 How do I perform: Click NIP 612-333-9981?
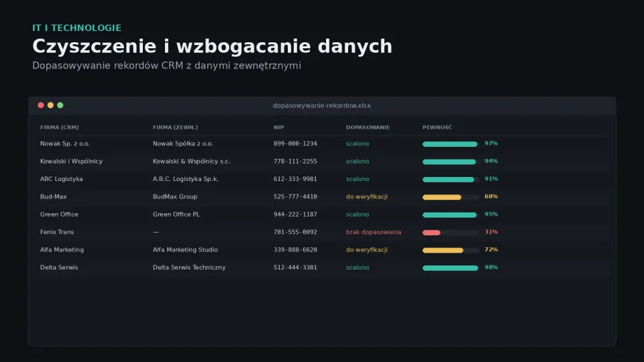coord(295,179)
